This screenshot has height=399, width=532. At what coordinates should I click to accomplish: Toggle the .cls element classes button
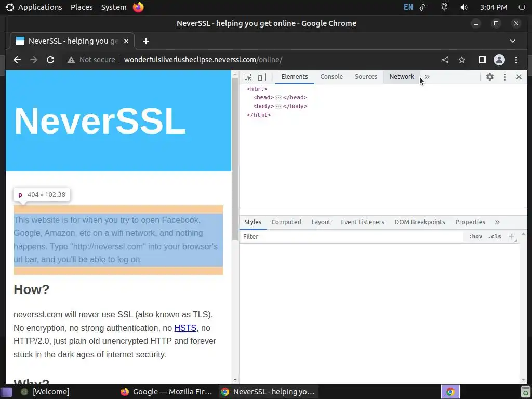click(495, 237)
